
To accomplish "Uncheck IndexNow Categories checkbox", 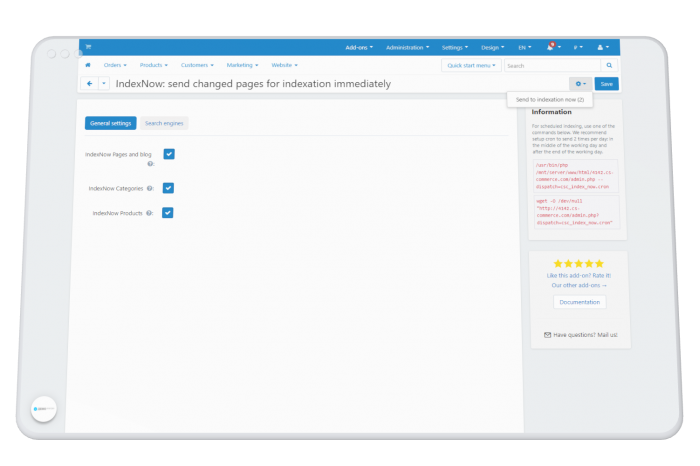I will 168,188.
